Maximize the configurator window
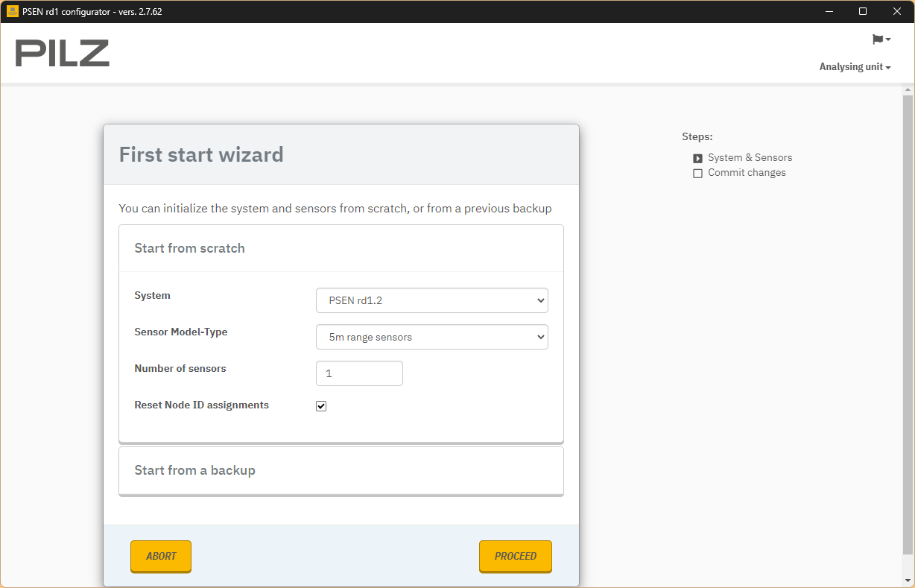 [x=863, y=11]
